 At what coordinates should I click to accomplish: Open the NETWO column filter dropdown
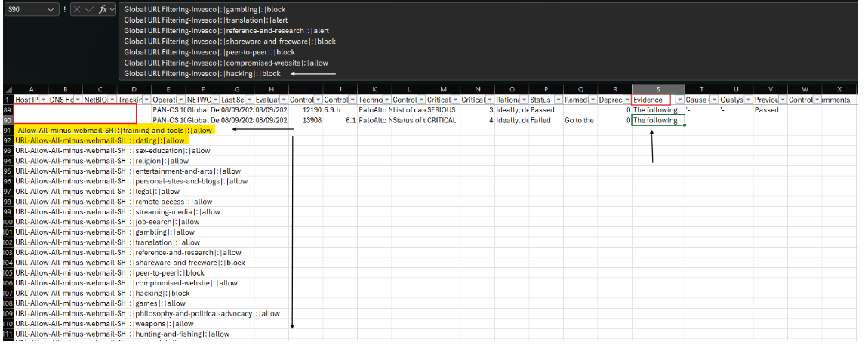point(215,100)
